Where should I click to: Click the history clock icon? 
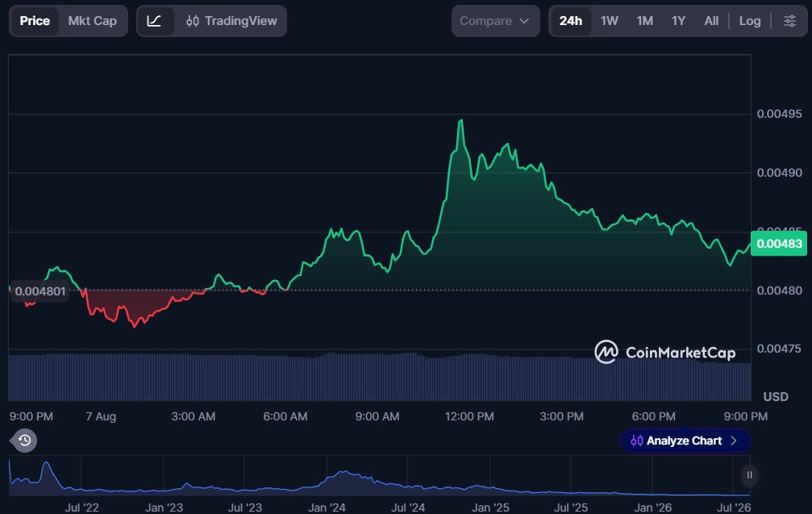click(x=24, y=441)
